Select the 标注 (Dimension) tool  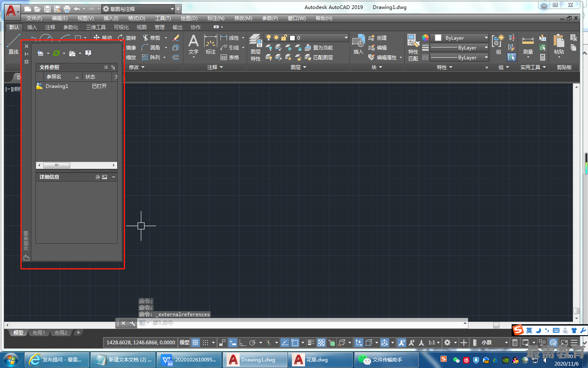[x=210, y=45]
